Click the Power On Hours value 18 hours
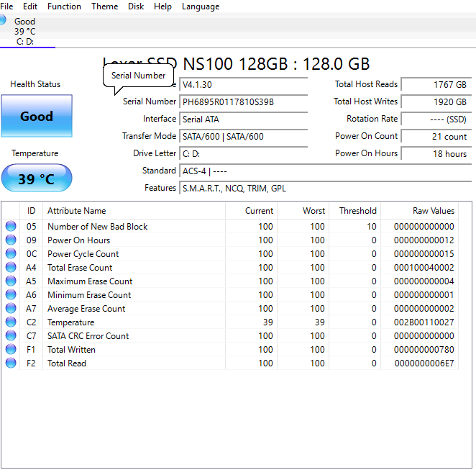 click(436, 154)
